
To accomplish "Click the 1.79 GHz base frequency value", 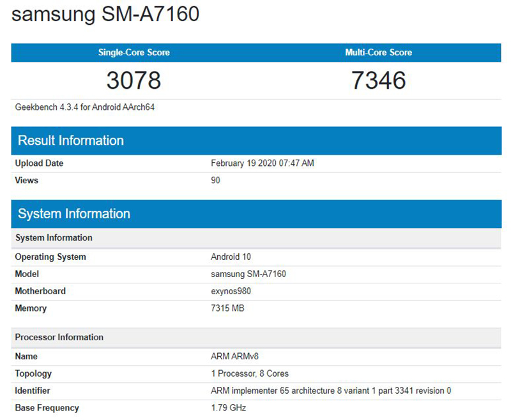I will 228,408.
